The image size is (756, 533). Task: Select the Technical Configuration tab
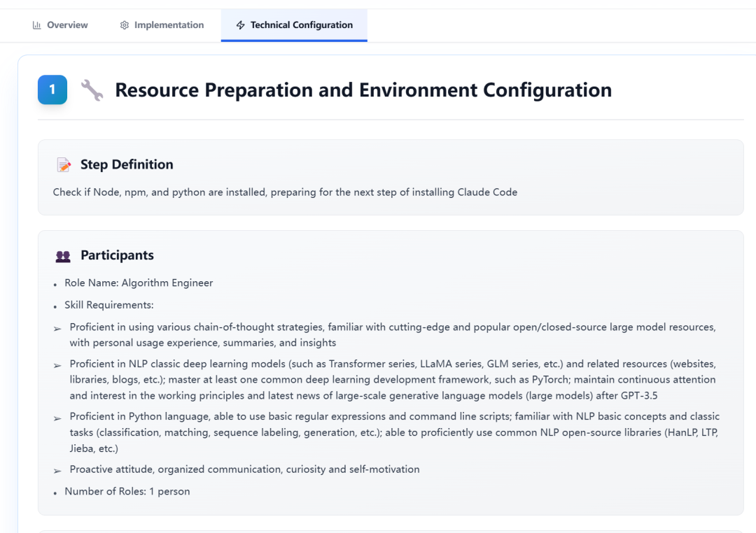[294, 25]
